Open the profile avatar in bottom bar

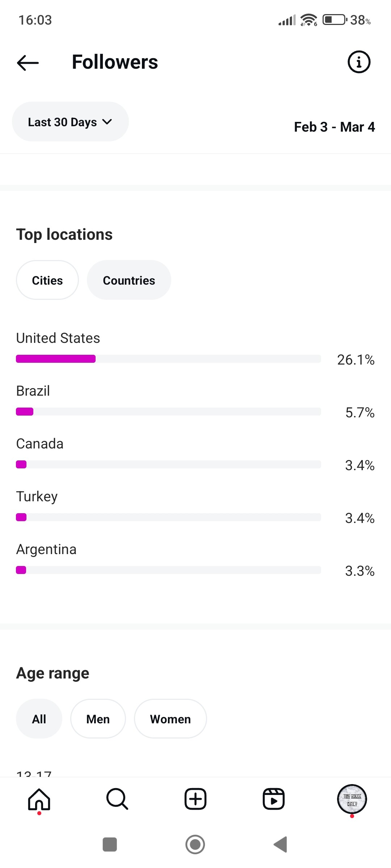(352, 799)
